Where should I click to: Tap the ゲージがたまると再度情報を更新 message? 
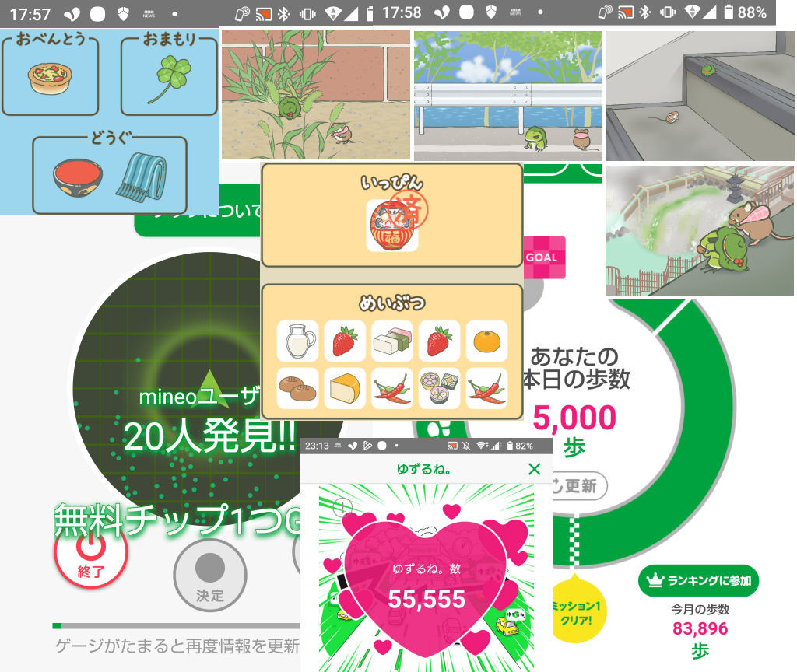click(177, 646)
